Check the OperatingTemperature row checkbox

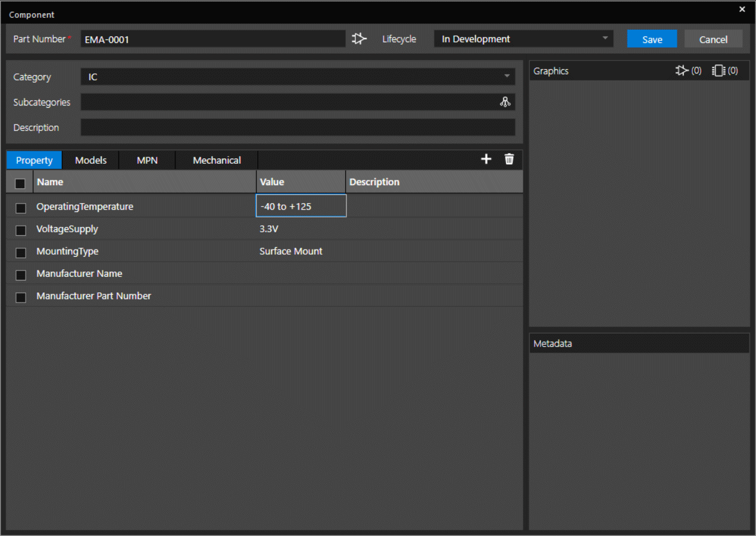tap(21, 208)
